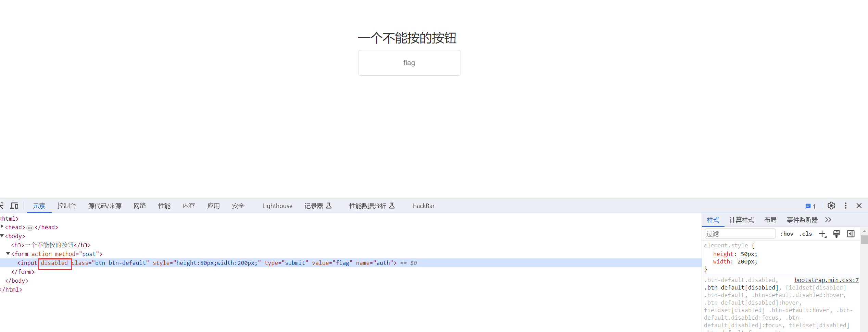This screenshot has height=332, width=868.
Task: Select the 计算样式 tab
Action: point(742,220)
